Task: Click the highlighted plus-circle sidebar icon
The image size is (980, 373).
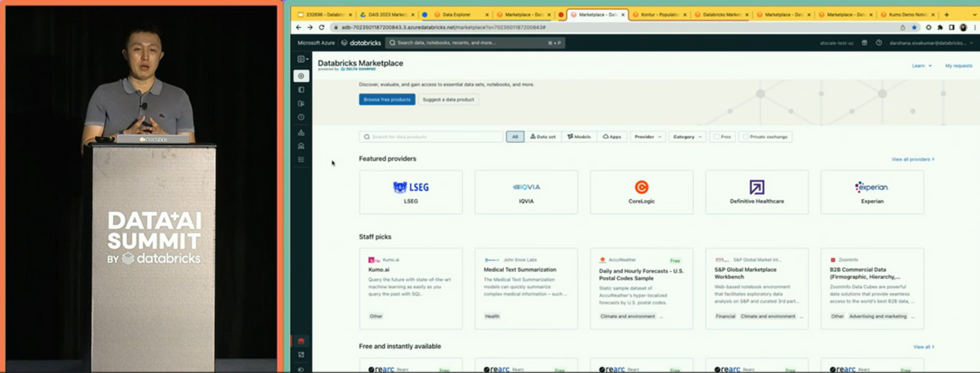Action: pyautogui.click(x=301, y=76)
